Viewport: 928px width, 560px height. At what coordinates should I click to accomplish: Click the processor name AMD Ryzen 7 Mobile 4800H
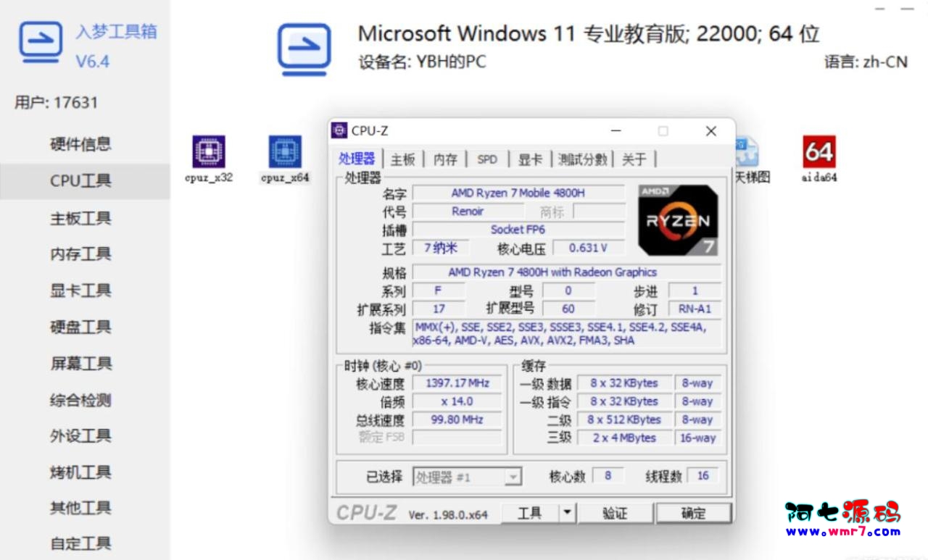[x=518, y=193]
